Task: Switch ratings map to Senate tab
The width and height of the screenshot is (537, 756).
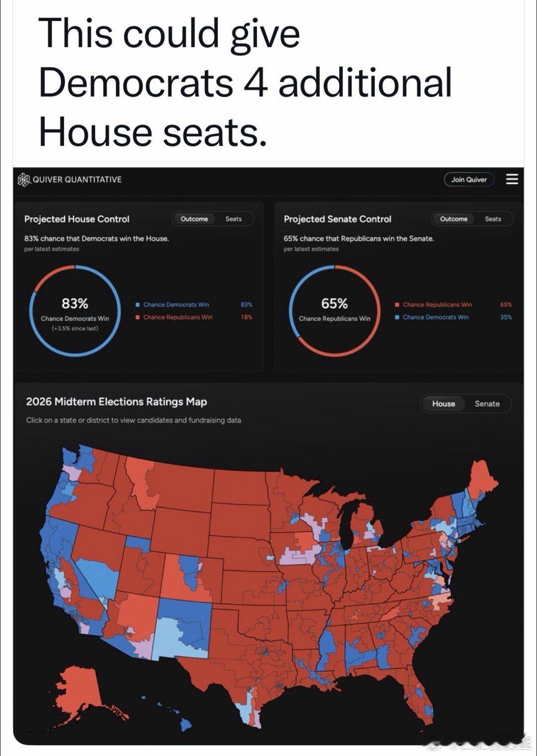Action: 487,404
